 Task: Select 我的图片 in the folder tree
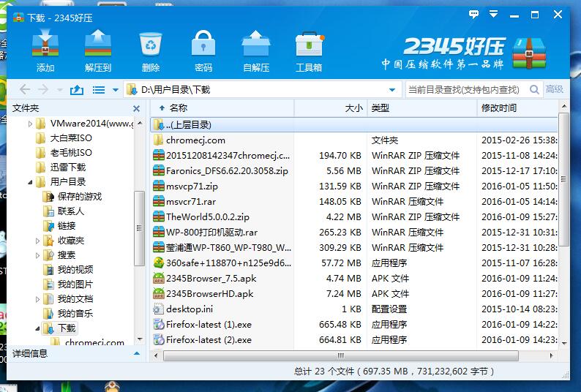75,284
